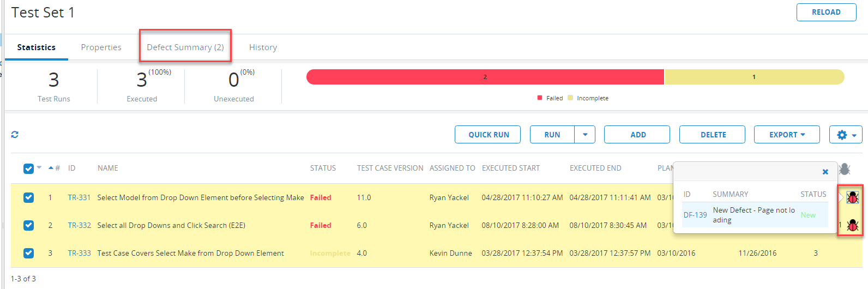Expand the RUN button dropdown arrow
868x289 pixels.
[585, 135]
